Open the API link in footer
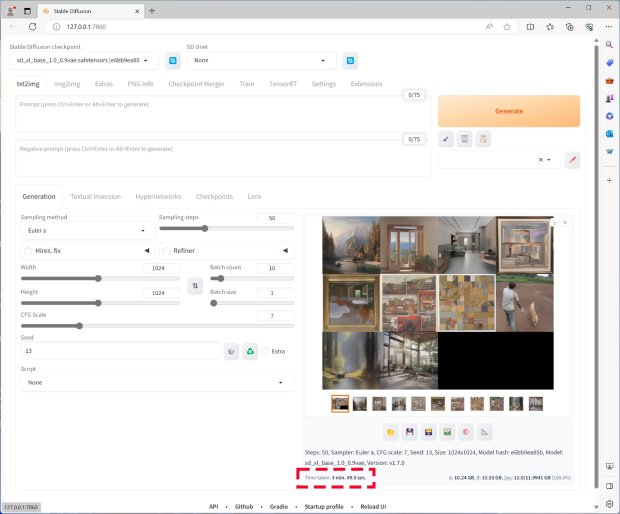This screenshot has height=514, width=620. point(214,506)
